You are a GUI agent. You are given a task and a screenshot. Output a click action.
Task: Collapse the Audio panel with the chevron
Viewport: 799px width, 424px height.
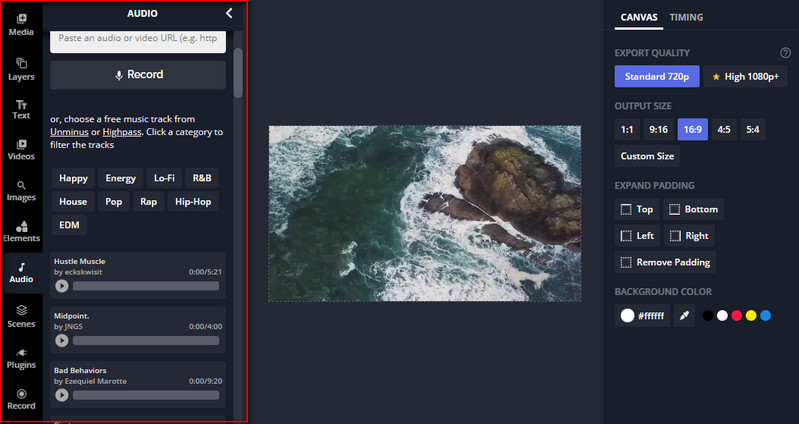(x=229, y=13)
